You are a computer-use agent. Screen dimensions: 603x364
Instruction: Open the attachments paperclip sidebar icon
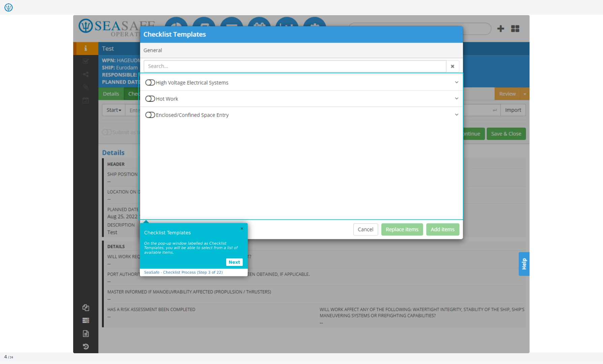(86, 87)
